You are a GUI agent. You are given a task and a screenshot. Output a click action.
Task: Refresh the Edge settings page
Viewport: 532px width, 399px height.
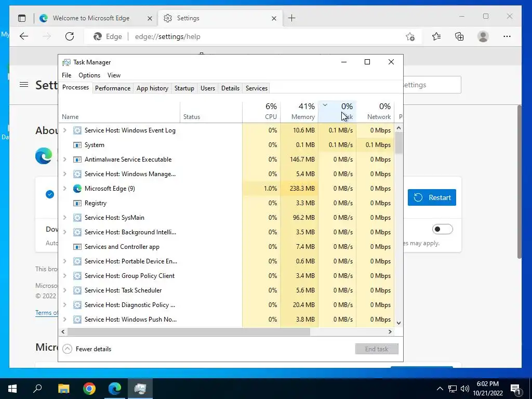click(70, 36)
